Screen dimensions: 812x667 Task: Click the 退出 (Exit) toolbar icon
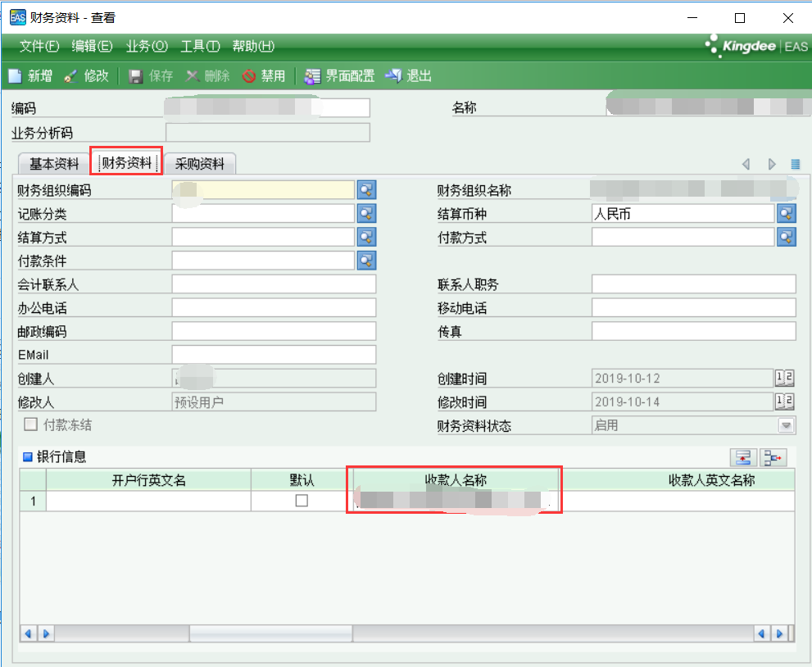click(x=393, y=76)
